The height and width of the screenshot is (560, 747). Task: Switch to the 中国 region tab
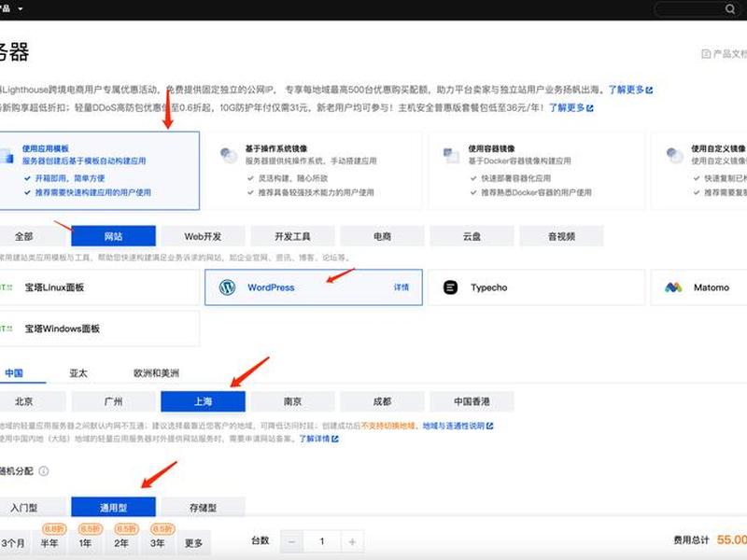point(14,372)
